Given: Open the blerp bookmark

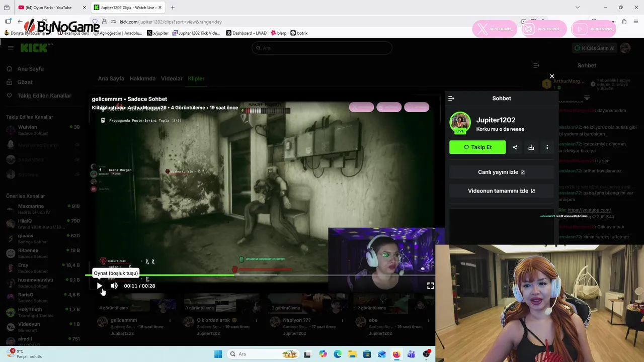Looking at the screenshot, I should (278, 33).
